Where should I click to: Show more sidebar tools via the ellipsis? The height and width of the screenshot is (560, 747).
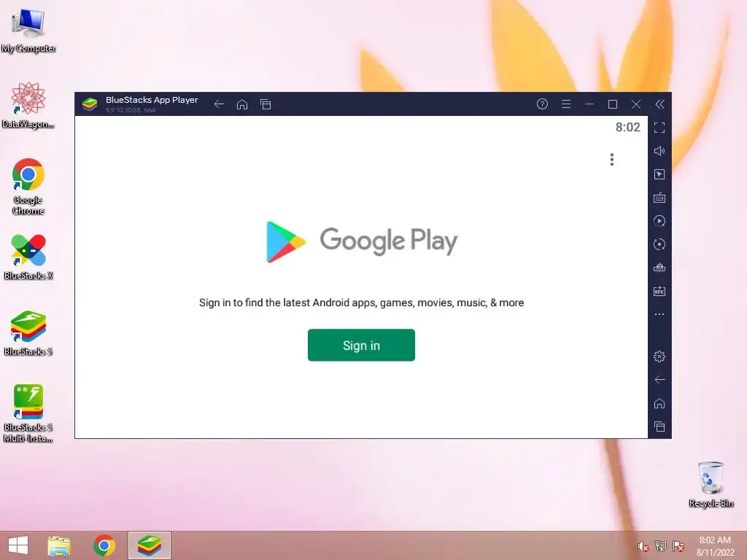click(659, 314)
